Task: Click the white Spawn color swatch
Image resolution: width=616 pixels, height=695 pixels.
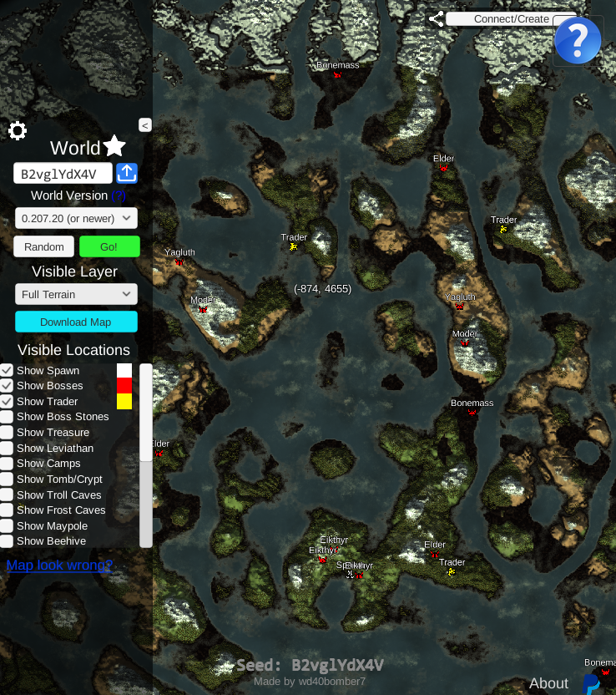Action: (124, 371)
